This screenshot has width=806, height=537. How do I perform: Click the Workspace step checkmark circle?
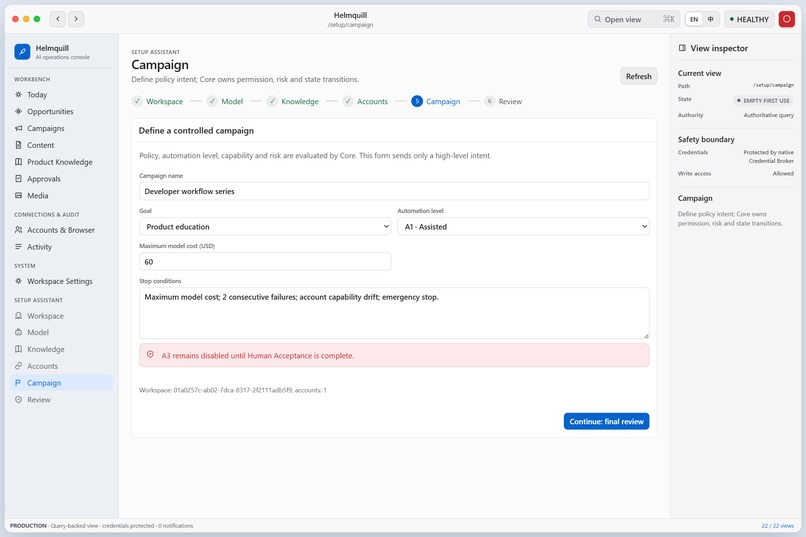(x=137, y=101)
